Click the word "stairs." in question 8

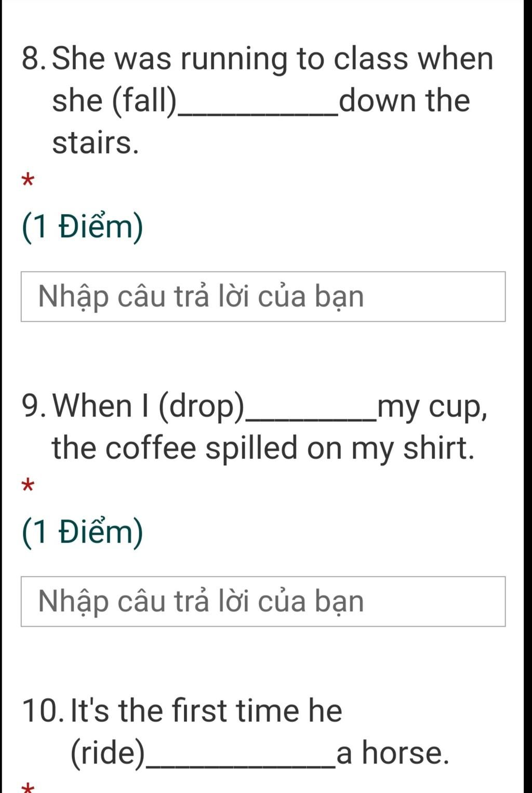(96, 142)
